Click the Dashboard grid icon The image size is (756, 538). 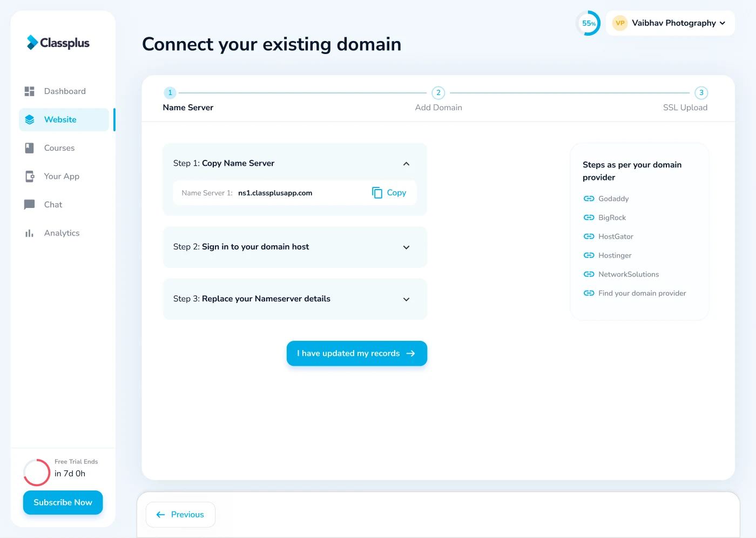(30, 91)
